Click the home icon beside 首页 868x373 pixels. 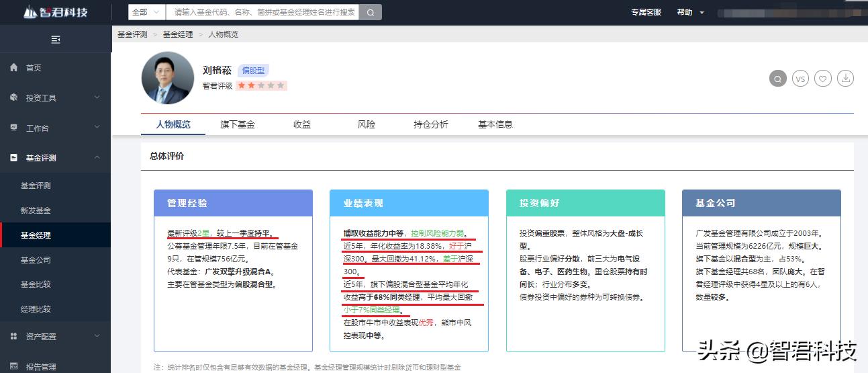point(14,68)
